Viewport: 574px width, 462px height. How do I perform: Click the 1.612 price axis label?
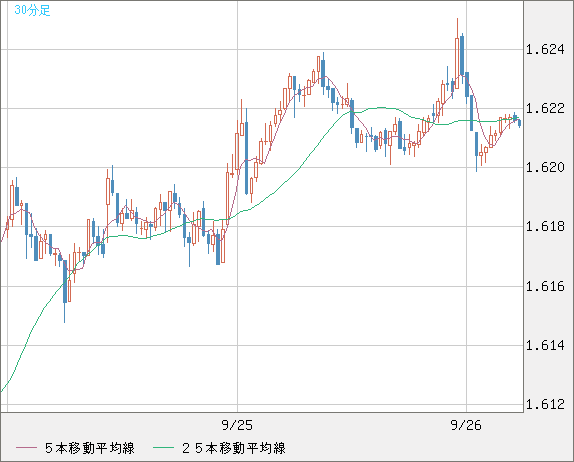click(545, 405)
